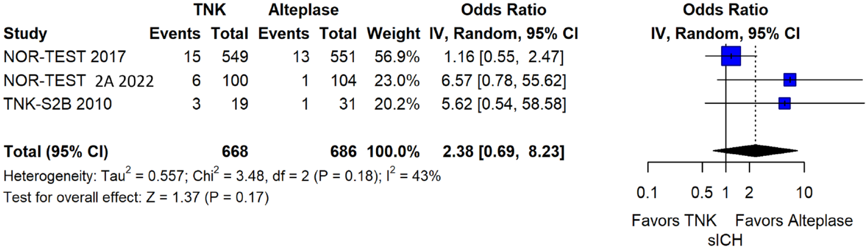868x249 pixels.
Task: Click the Favors TNK axis label
Action: tap(674, 220)
